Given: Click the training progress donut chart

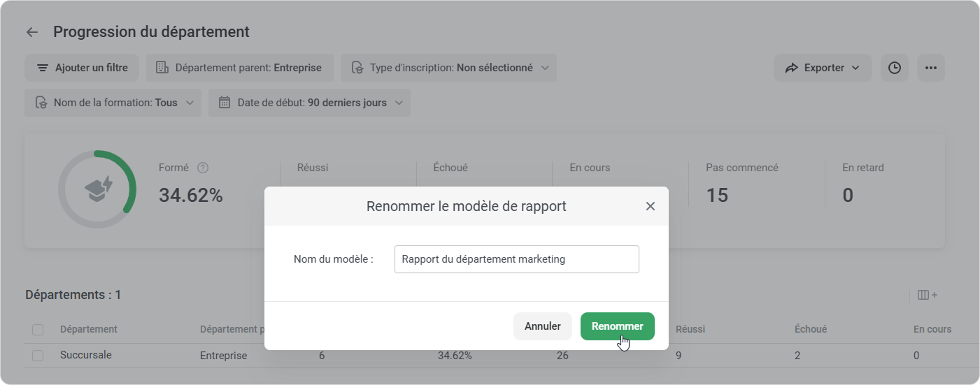Looking at the screenshot, I should [97, 189].
